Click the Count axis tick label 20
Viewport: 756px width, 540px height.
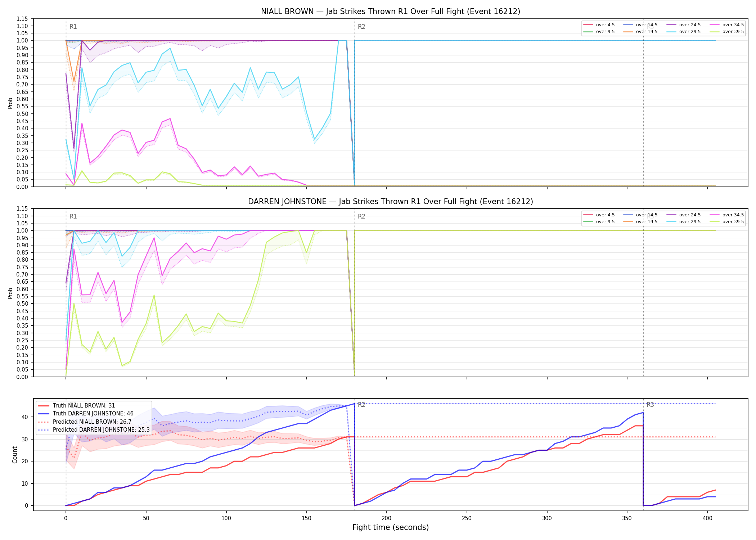25,461
